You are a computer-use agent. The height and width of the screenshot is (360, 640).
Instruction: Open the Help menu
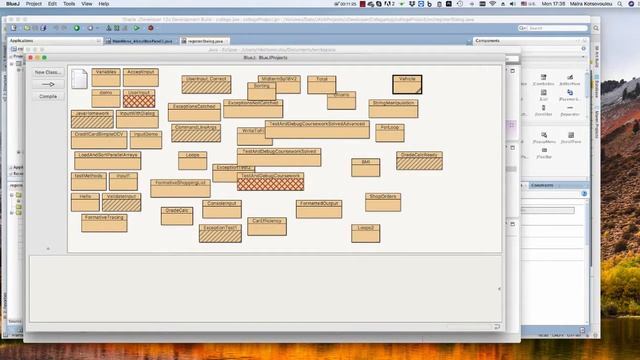pyautogui.click(x=104, y=4)
